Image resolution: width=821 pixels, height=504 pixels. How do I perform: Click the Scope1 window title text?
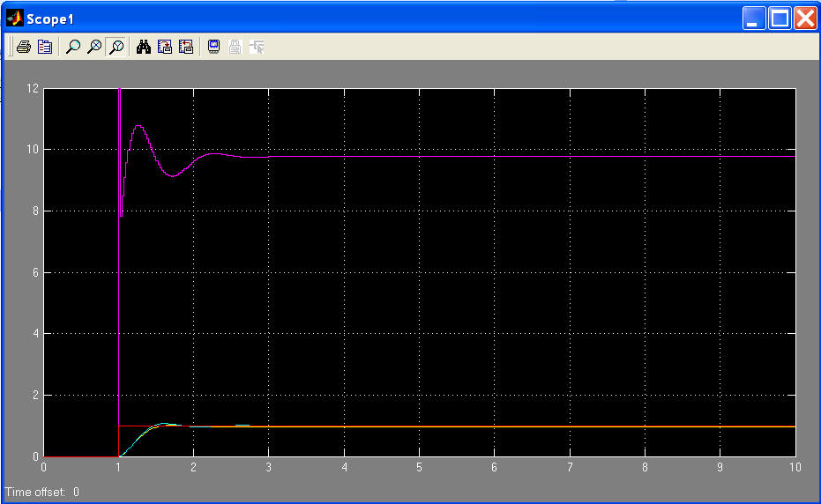(50, 19)
